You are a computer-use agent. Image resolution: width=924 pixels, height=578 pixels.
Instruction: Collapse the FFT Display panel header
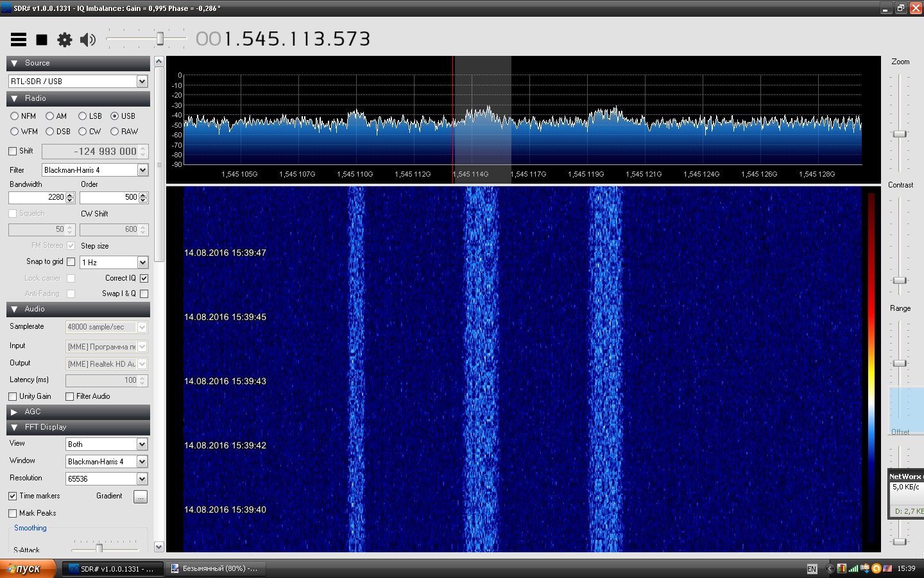[x=78, y=427]
